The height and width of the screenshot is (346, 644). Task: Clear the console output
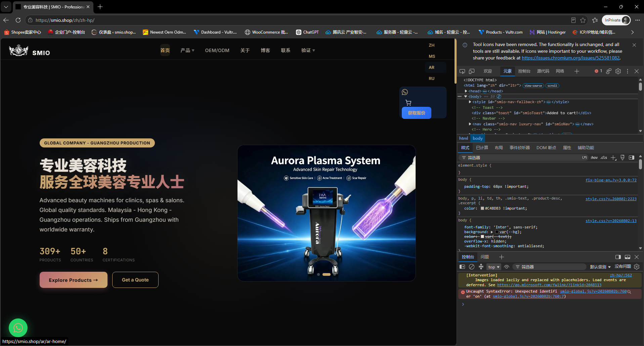click(x=472, y=267)
